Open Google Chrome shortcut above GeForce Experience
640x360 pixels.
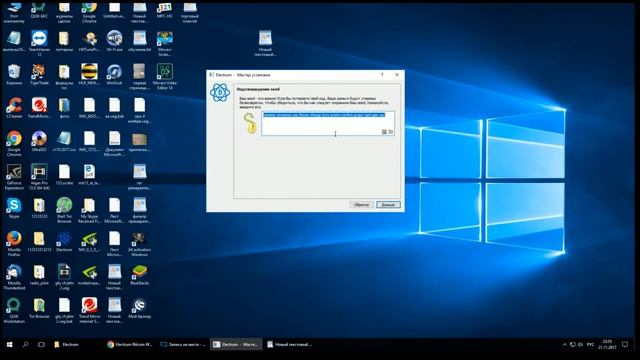(x=14, y=144)
